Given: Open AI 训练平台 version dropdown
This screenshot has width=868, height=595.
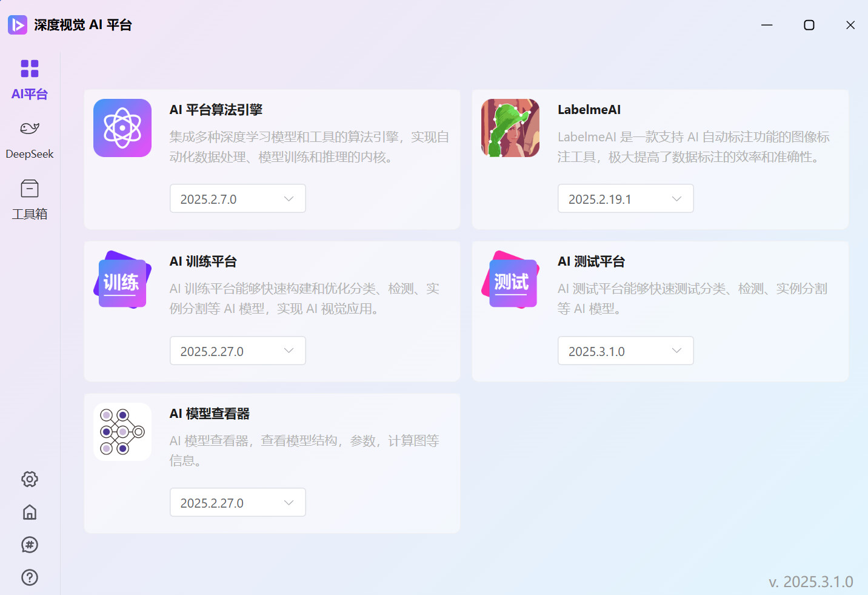Looking at the screenshot, I should [x=238, y=351].
